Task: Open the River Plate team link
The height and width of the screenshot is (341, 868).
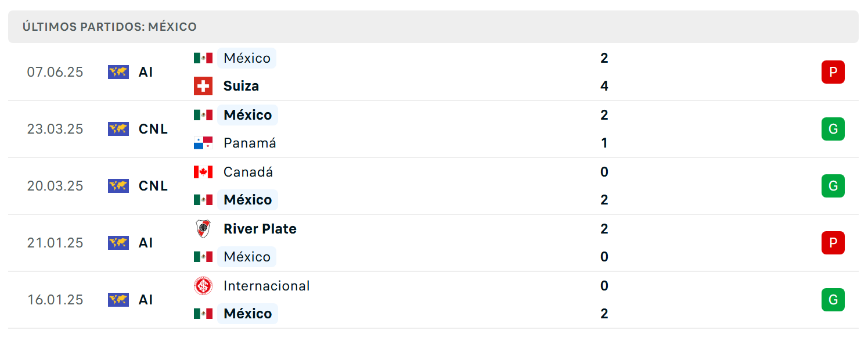Action: click(x=260, y=229)
